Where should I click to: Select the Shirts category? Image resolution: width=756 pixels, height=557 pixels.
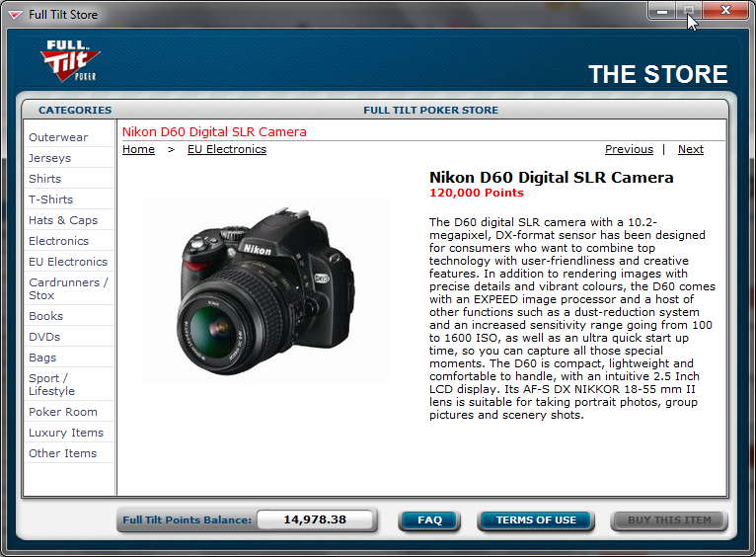click(44, 179)
